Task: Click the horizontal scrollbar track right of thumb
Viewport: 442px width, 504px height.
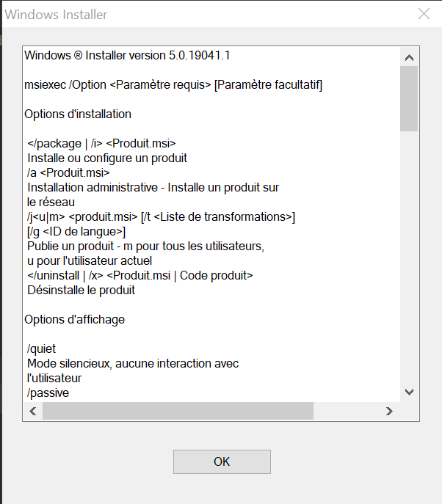Action: tap(347, 411)
